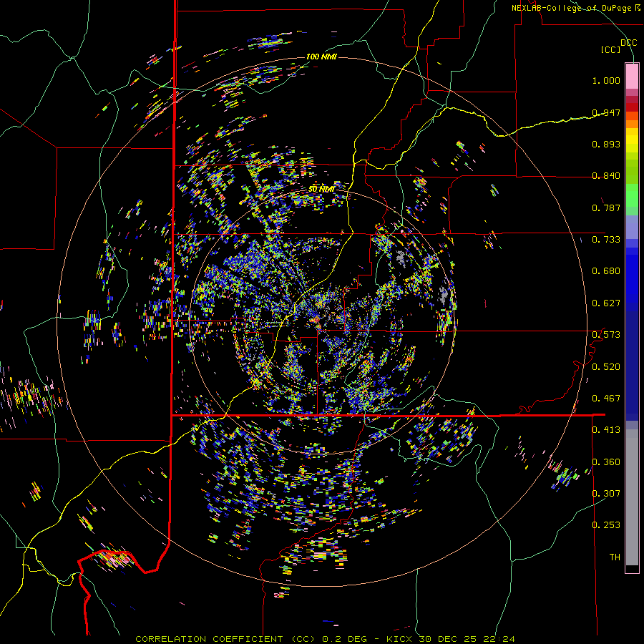This screenshot has width=644, height=644.
Task: Select the 0.467 scale value
Action: [606, 399]
